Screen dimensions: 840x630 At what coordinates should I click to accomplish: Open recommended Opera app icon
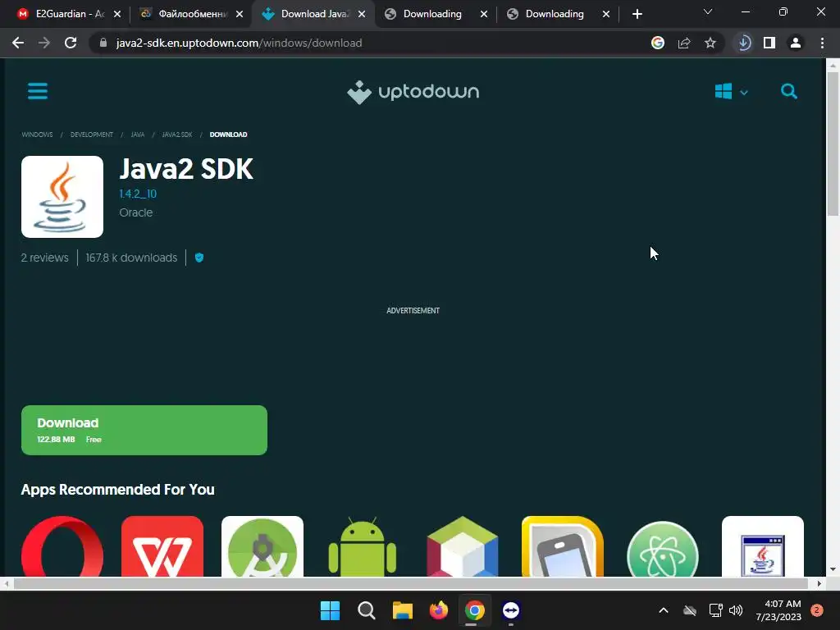click(x=62, y=546)
